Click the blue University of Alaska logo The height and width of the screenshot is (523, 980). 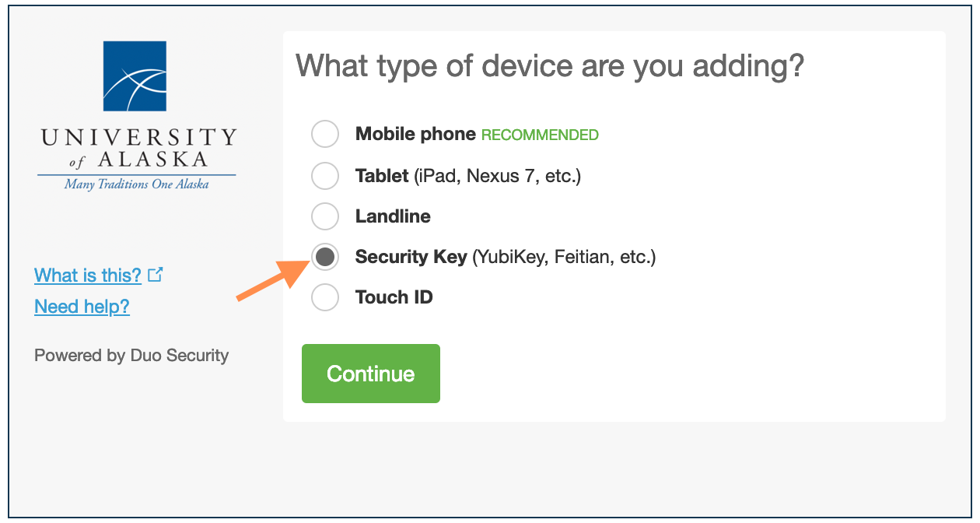pos(135,76)
